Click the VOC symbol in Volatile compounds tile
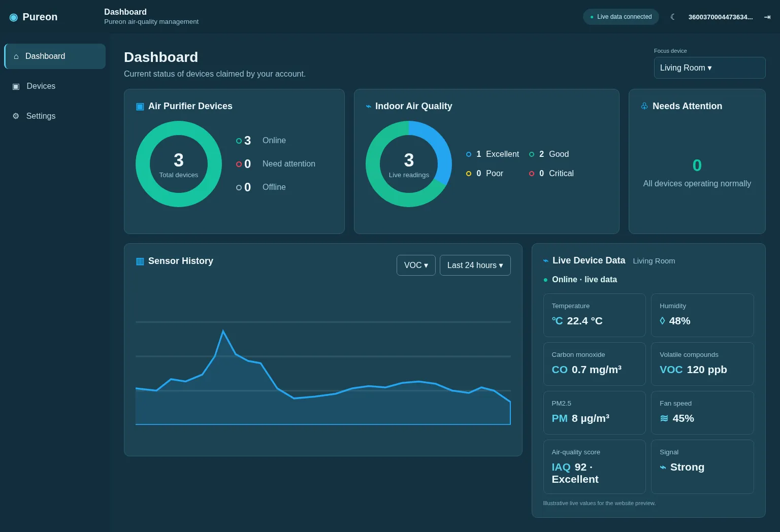Viewport: 780px width, 532px height. click(x=671, y=370)
